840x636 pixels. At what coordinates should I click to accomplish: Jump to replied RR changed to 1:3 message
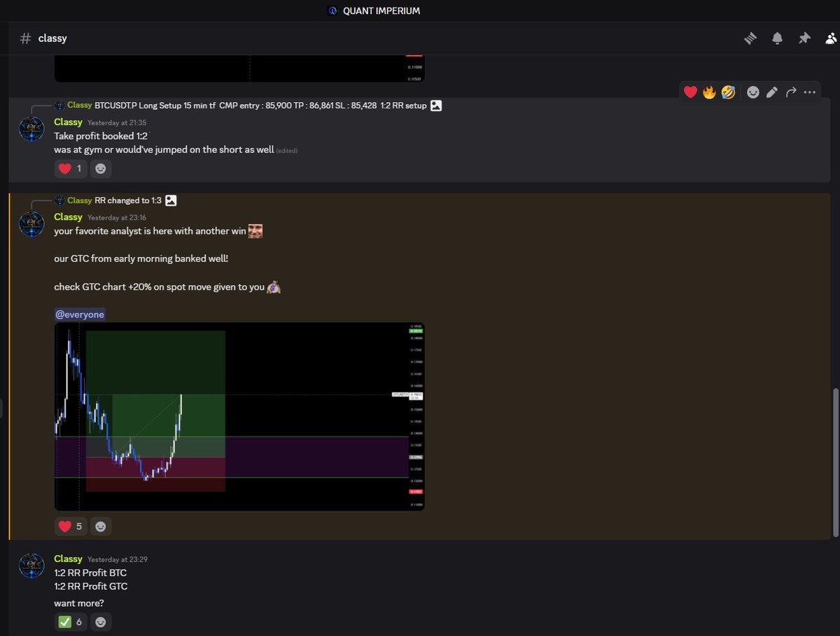128,201
